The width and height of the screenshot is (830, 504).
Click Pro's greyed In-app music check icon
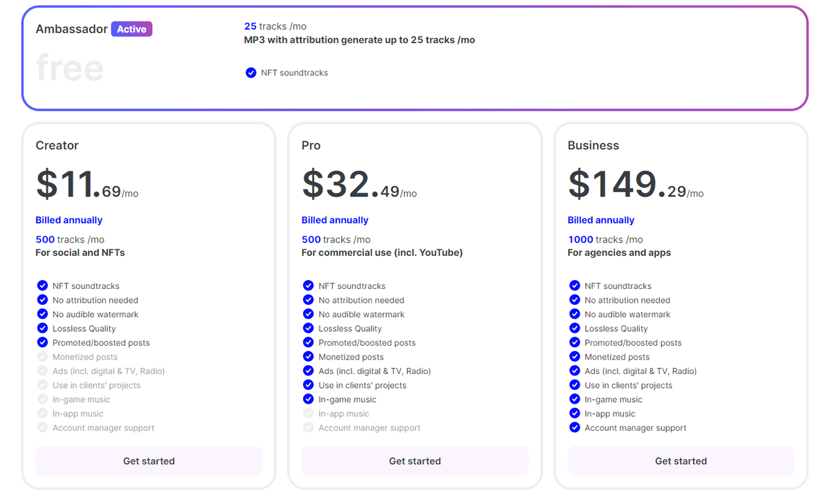(308, 413)
